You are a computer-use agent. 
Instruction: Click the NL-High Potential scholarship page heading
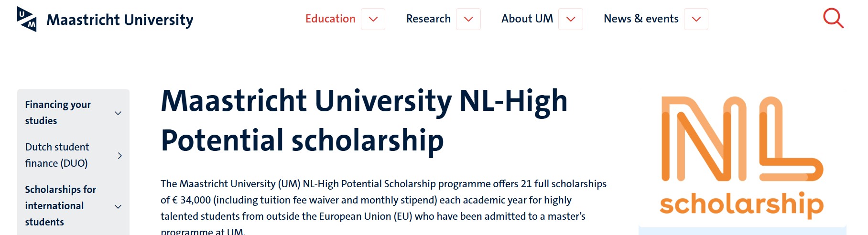click(364, 120)
